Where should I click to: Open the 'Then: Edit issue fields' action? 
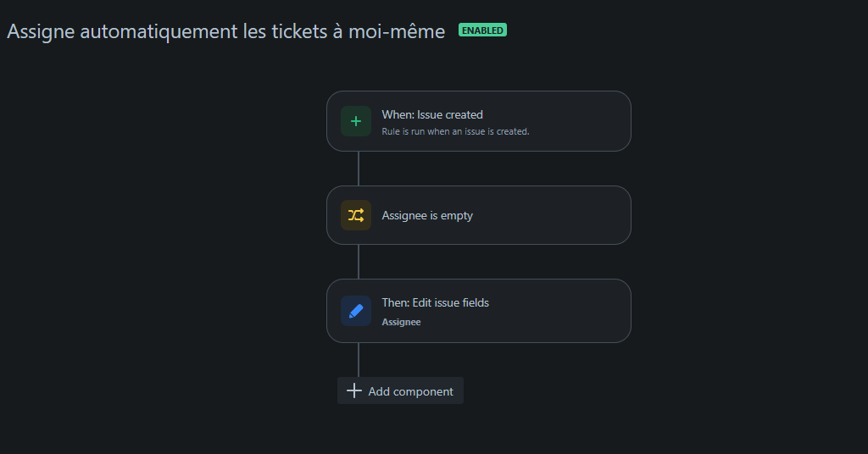pyautogui.click(x=435, y=302)
